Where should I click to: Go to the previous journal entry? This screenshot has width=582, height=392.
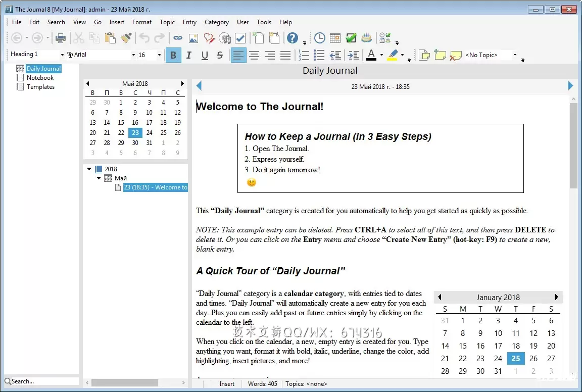click(199, 86)
